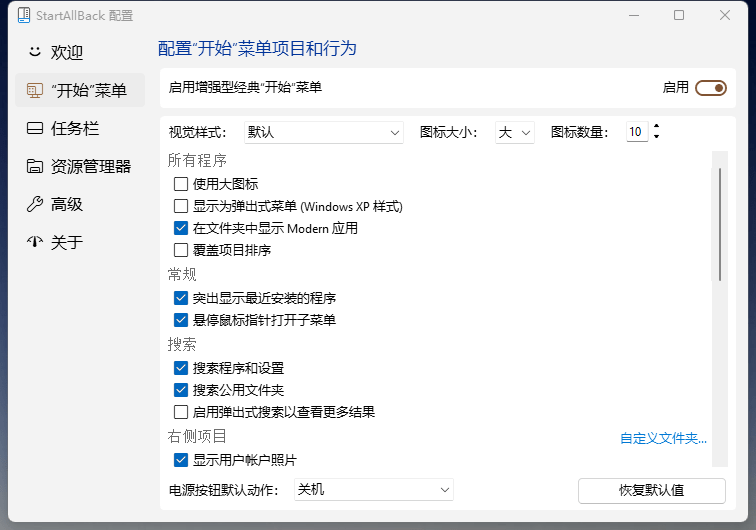This screenshot has height=530, width=756.
Task: Minimize the StartAllBack 配置 window
Action: point(634,15)
